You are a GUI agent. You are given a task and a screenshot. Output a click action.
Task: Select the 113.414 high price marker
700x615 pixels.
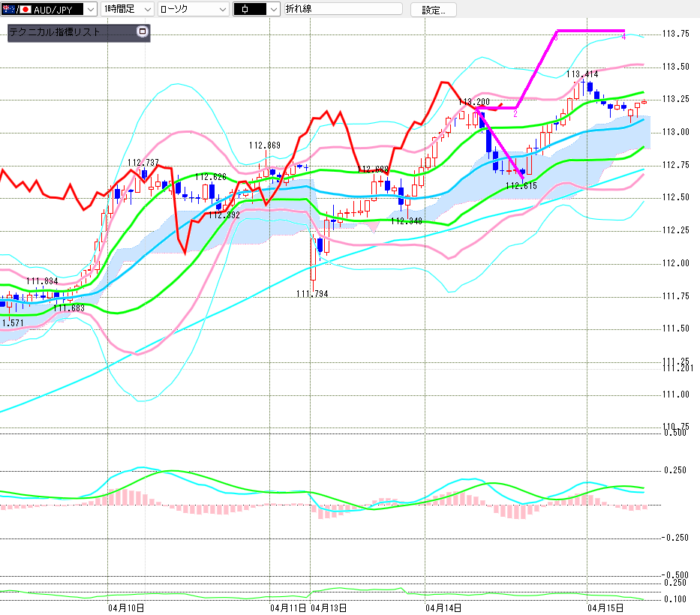coord(582,74)
